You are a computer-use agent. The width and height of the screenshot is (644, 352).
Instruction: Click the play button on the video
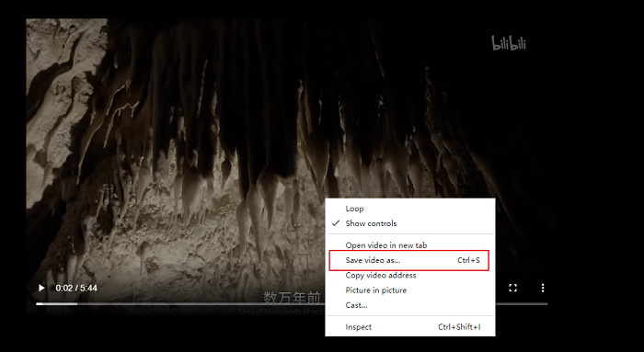pyautogui.click(x=41, y=288)
